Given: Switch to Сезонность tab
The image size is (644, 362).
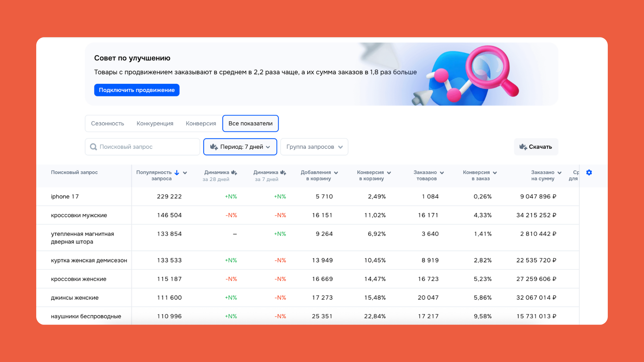Looking at the screenshot, I should (107, 123).
